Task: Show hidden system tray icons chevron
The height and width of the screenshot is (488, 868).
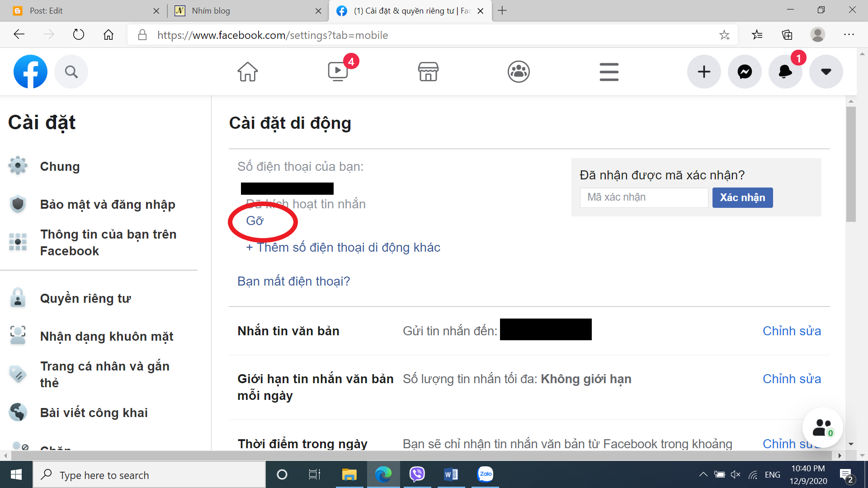Action: pos(703,474)
